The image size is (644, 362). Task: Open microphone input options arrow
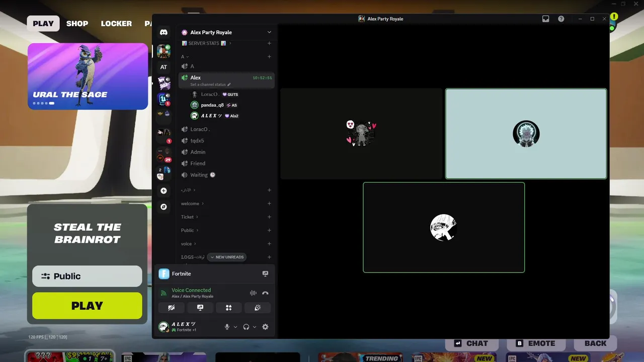[235, 327]
